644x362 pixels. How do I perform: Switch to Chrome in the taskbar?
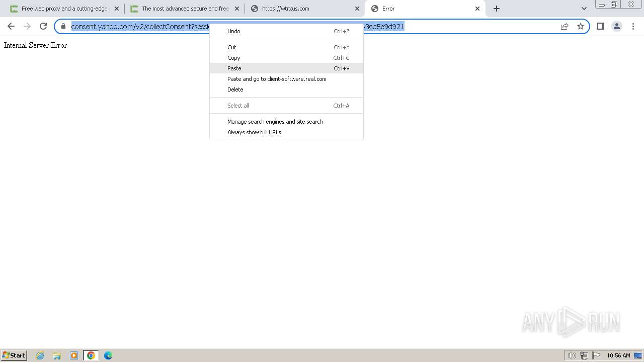click(x=91, y=355)
